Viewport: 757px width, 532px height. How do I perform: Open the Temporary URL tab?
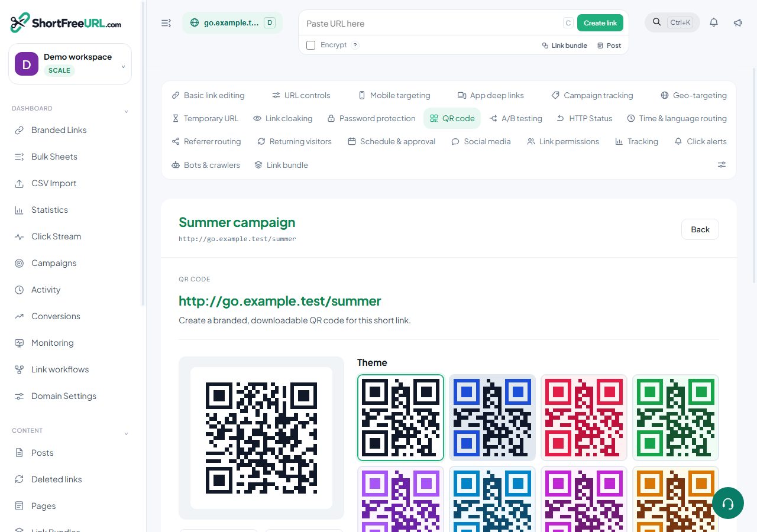click(x=205, y=118)
